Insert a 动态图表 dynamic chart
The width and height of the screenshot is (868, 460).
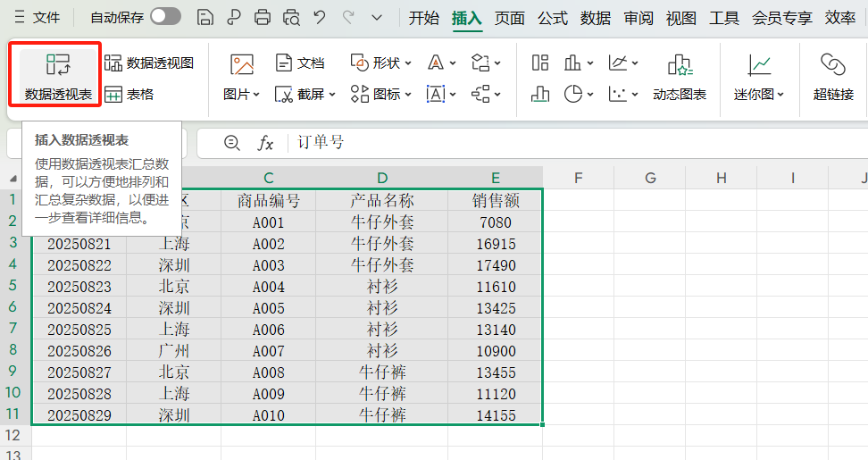click(x=680, y=77)
